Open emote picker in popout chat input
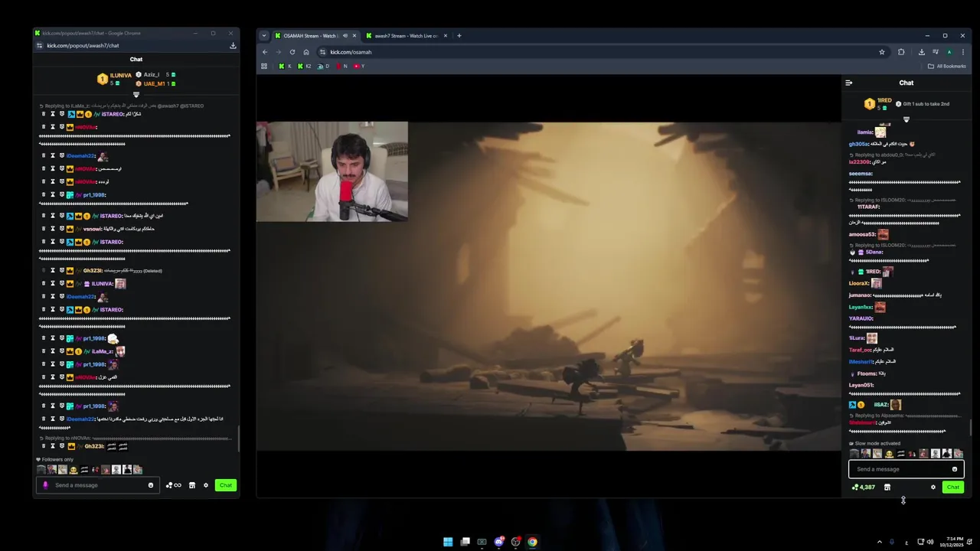Image resolution: width=980 pixels, height=551 pixels. (151, 485)
